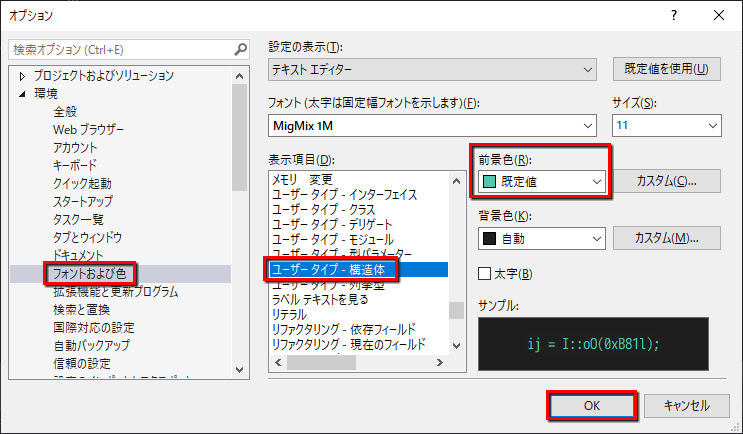Click 既定値を使用 button
743x434 pixels.
coord(667,69)
